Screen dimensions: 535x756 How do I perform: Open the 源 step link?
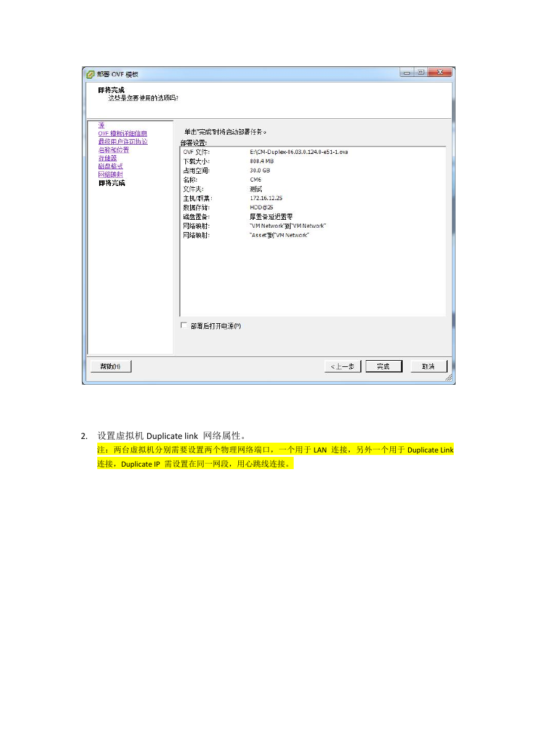pyautogui.click(x=101, y=125)
